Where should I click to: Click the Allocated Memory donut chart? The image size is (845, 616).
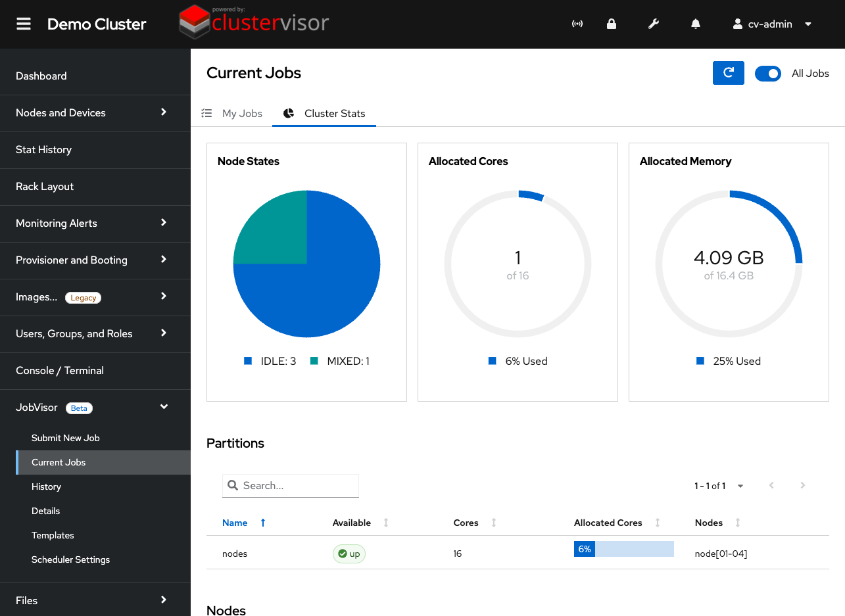point(729,264)
